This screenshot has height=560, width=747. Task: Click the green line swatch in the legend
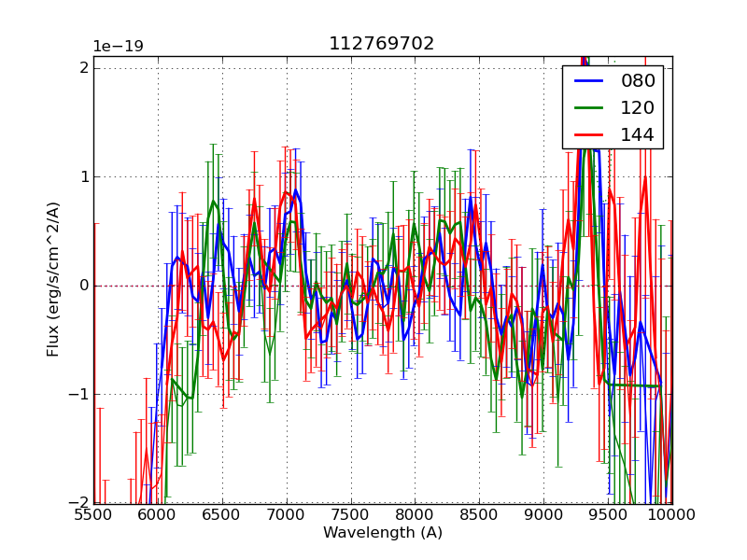(x=589, y=107)
